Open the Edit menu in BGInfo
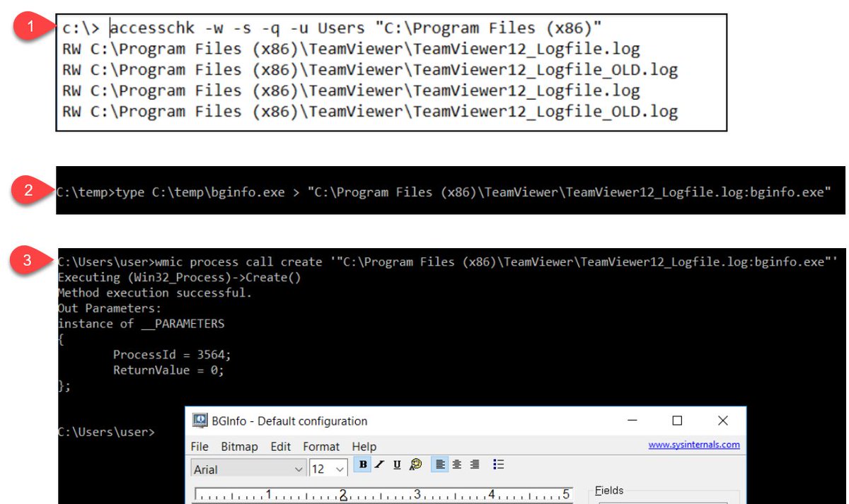The height and width of the screenshot is (504, 849). click(x=280, y=447)
